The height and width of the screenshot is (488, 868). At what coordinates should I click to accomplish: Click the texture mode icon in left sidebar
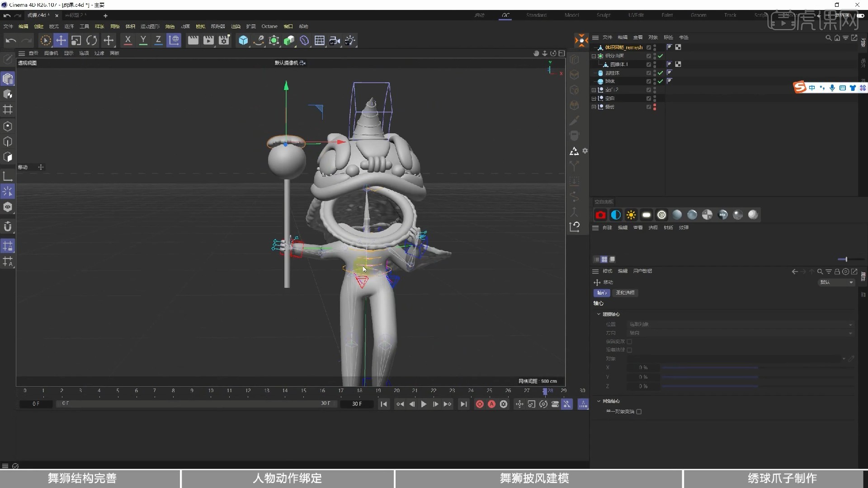(x=8, y=94)
